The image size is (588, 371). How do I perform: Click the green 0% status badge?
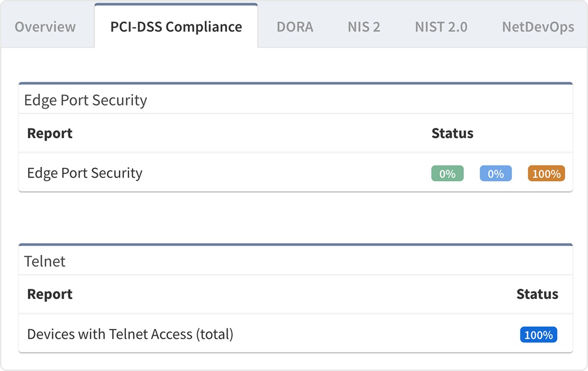pyautogui.click(x=447, y=174)
